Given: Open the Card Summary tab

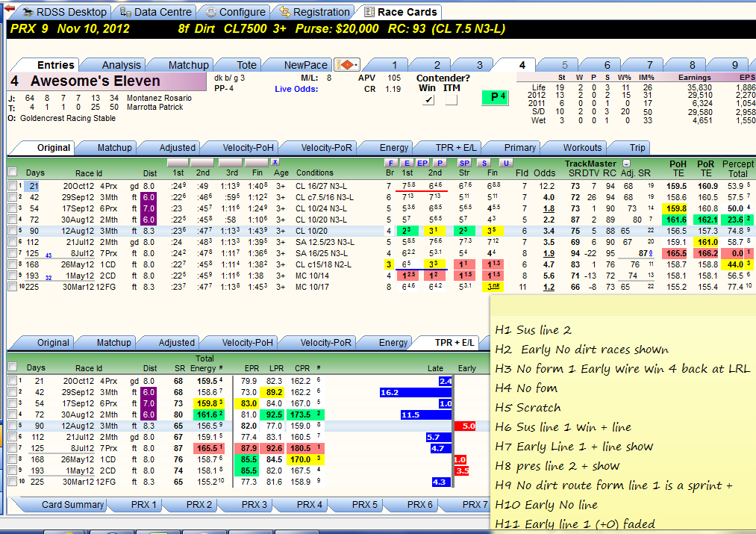Looking at the screenshot, I should point(72,505).
